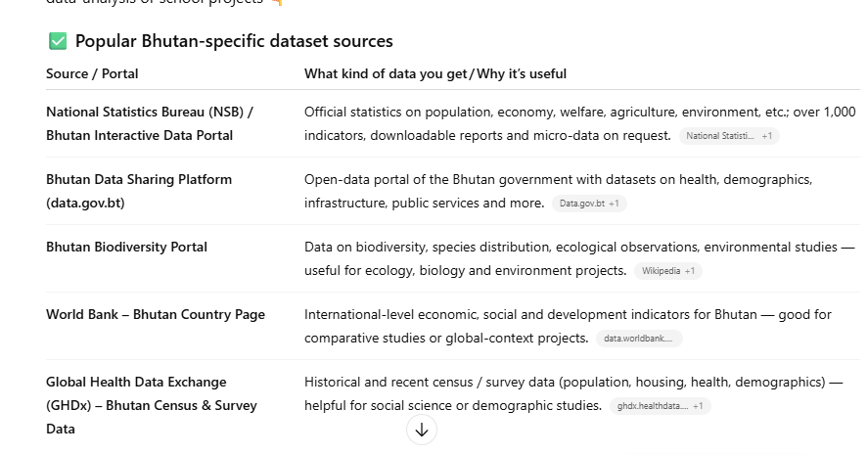Click the "Popular Bhutan-specific dataset sources" heading
Viewport: 868px width, 455px height.
[x=234, y=41]
